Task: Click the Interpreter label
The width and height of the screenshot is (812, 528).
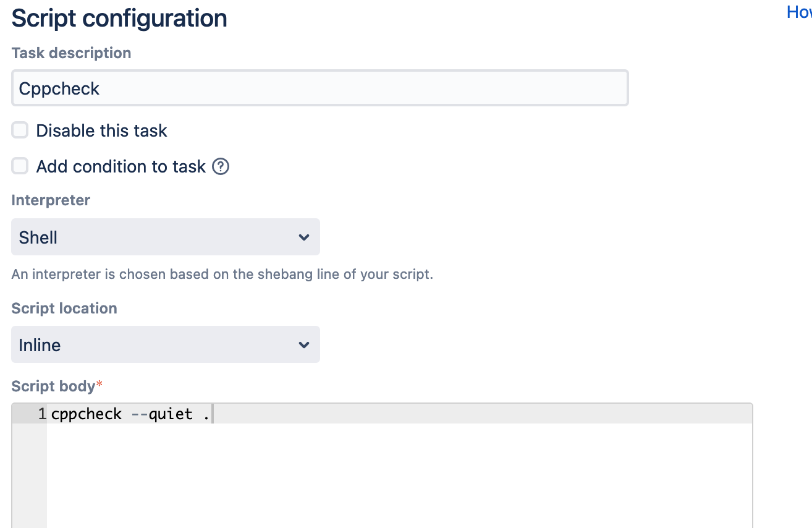Action: [51, 200]
